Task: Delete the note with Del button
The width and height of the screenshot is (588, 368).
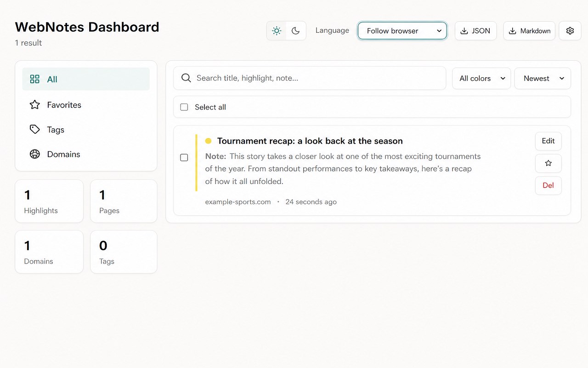Action: (x=548, y=185)
